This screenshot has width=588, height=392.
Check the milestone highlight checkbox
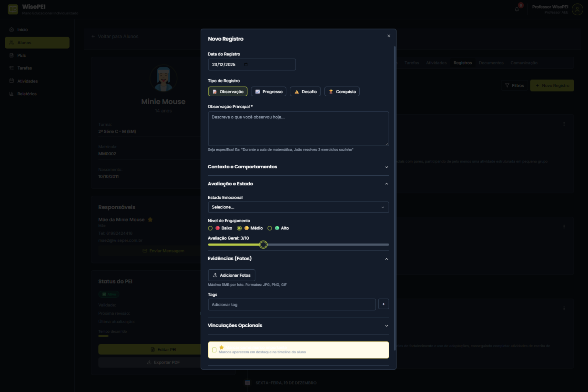coord(214,350)
